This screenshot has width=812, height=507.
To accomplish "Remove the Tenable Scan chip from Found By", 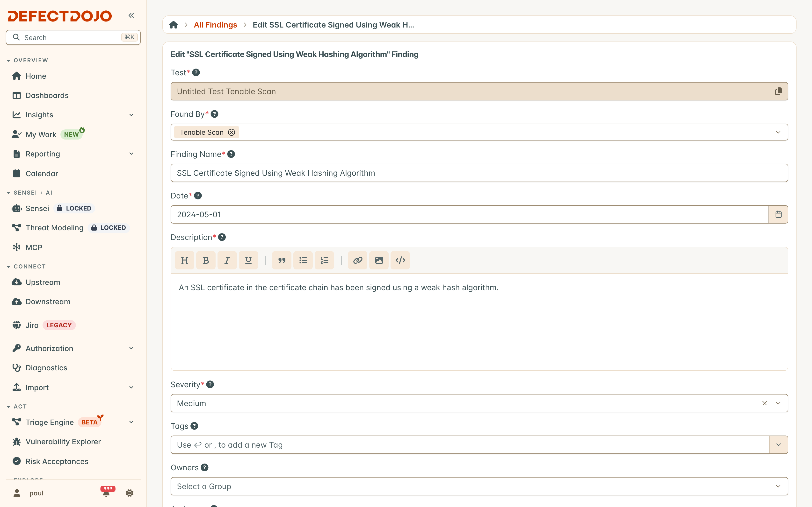I will [232, 132].
